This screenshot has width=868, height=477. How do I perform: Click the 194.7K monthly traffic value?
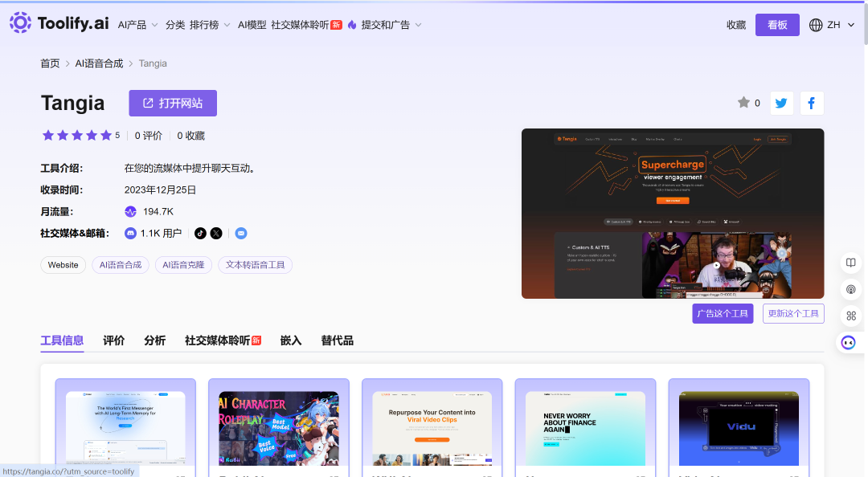click(x=158, y=211)
